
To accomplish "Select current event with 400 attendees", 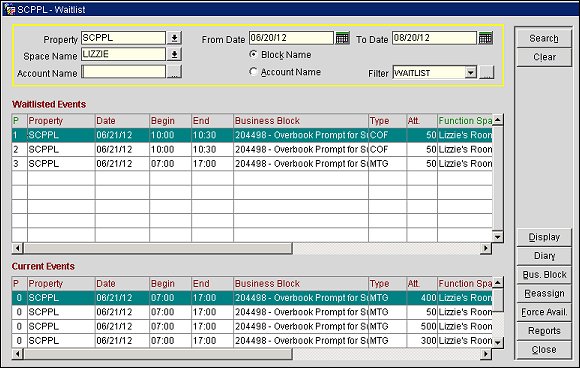I will (x=252, y=298).
